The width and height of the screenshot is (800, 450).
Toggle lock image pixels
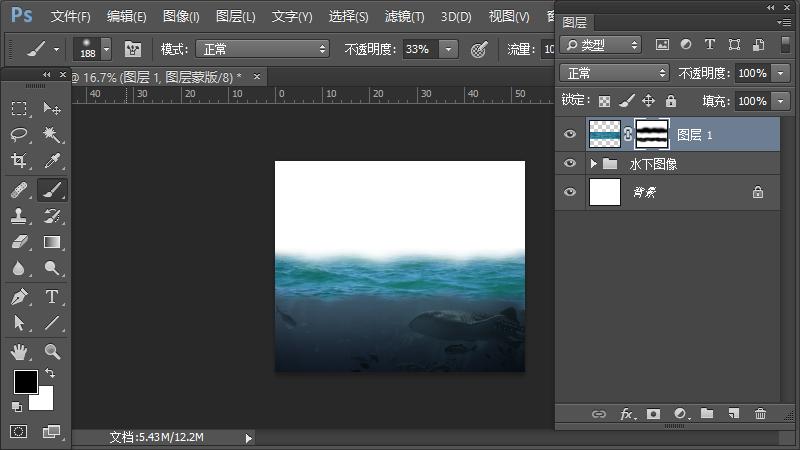pos(627,101)
